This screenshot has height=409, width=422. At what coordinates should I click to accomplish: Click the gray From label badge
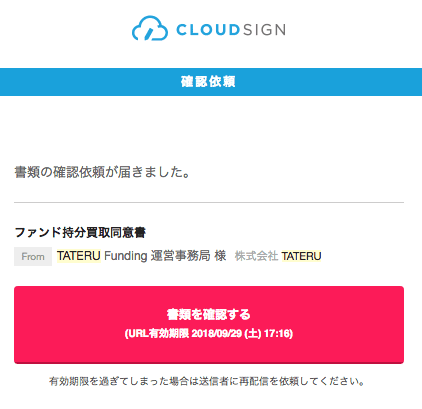click(x=33, y=256)
